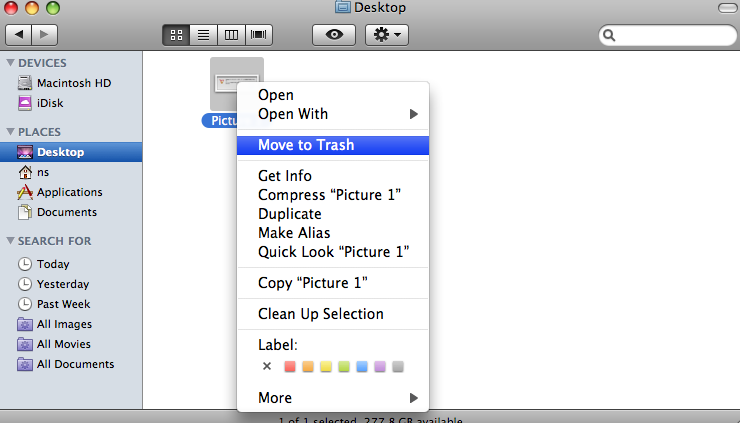This screenshot has height=423, width=740.
Task: Click the search field
Action: [x=668, y=36]
